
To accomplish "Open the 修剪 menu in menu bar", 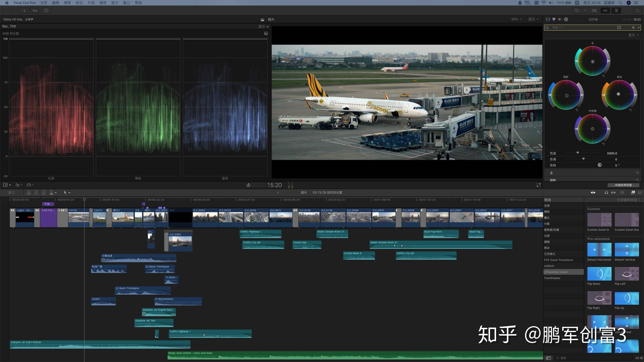I will [67, 3].
